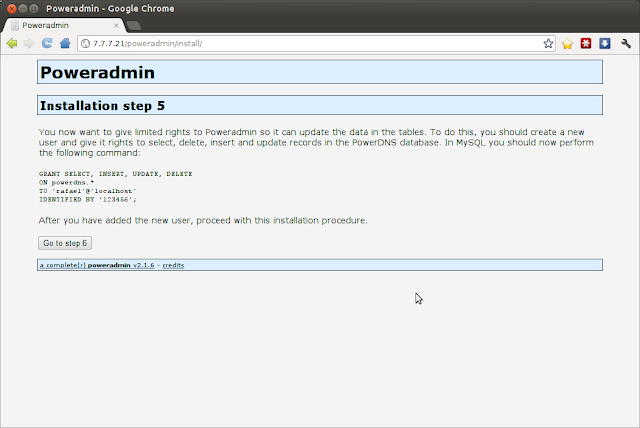Open the blue download arrow extension
The image size is (640, 428).
(604, 43)
